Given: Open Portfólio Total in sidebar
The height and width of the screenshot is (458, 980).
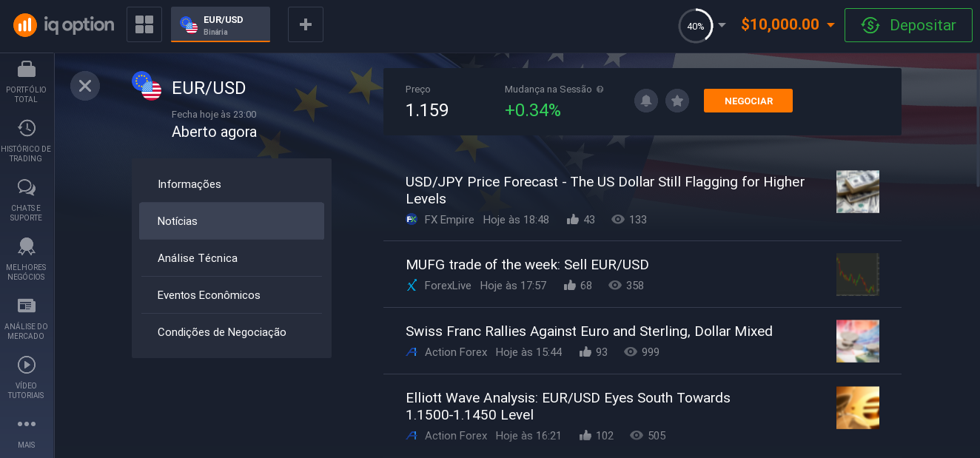Looking at the screenshot, I should (27, 81).
